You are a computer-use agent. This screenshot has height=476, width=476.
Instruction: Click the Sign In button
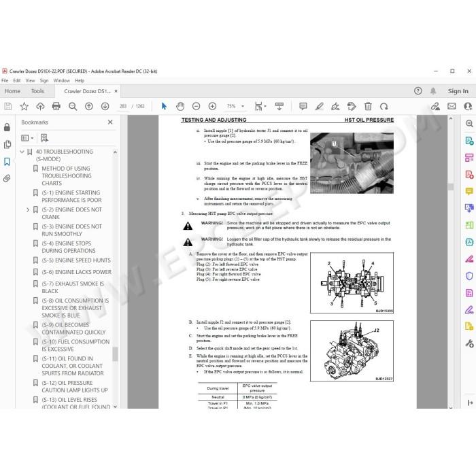[x=458, y=91]
